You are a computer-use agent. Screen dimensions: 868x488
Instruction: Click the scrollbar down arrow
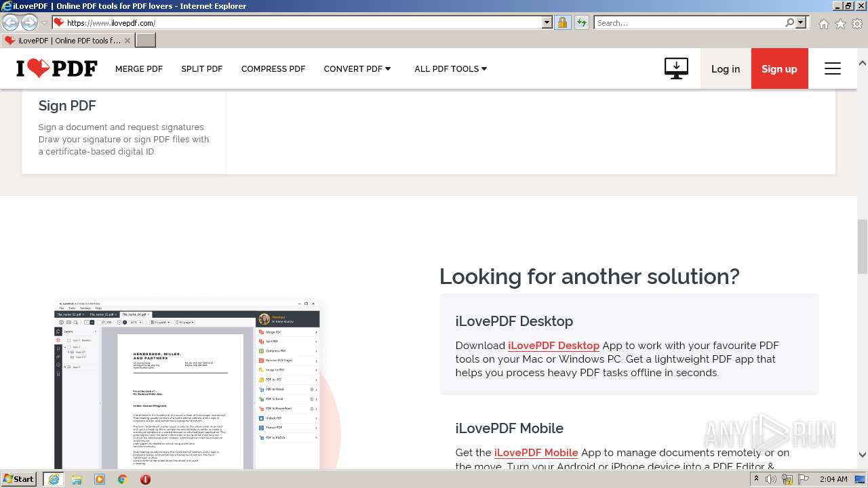click(x=863, y=455)
